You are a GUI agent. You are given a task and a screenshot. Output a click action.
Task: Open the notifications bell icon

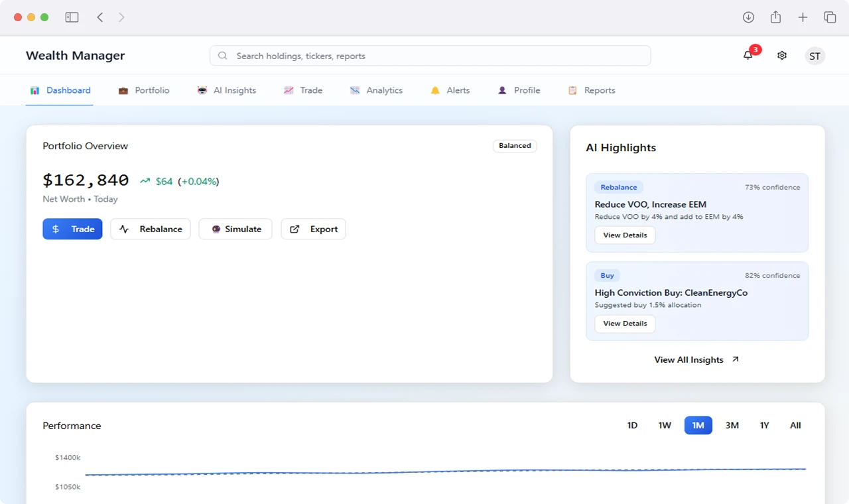(748, 56)
